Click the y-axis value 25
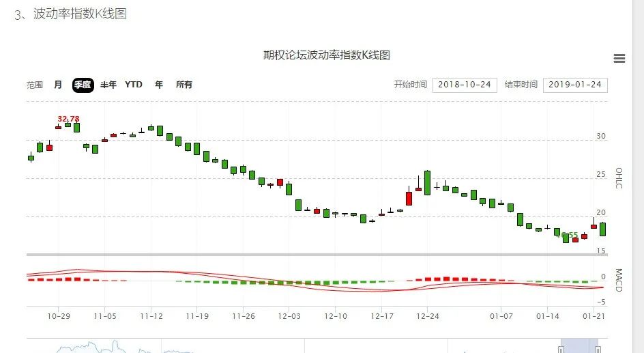This screenshot has width=644, height=353. 601,174
